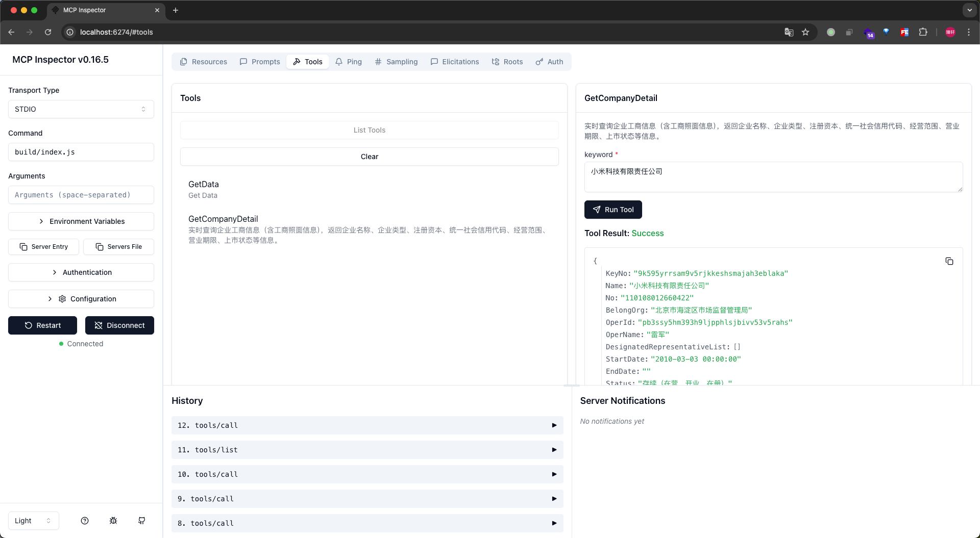
Task: Open the Prompts panel
Action: (259, 62)
